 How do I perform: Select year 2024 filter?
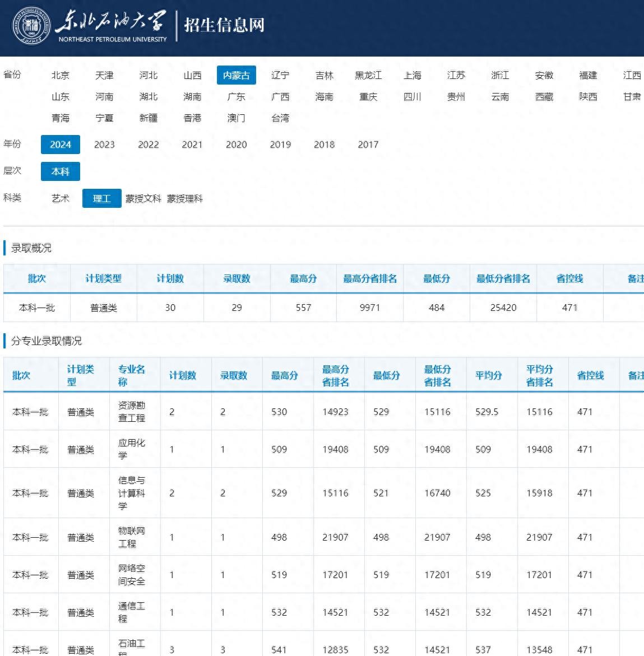coord(61,145)
